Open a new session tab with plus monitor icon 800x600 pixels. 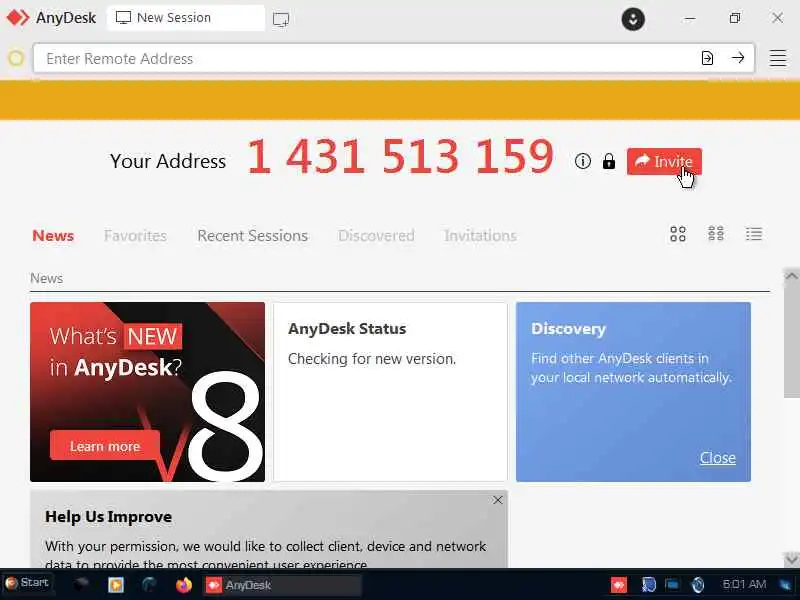click(281, 19)
